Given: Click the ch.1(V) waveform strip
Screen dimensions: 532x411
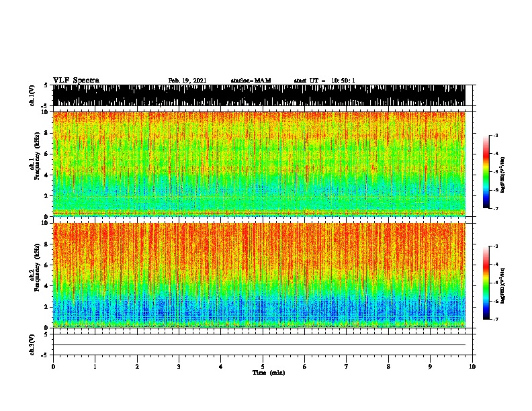Looking at the screenshot, I should [259, 95].
